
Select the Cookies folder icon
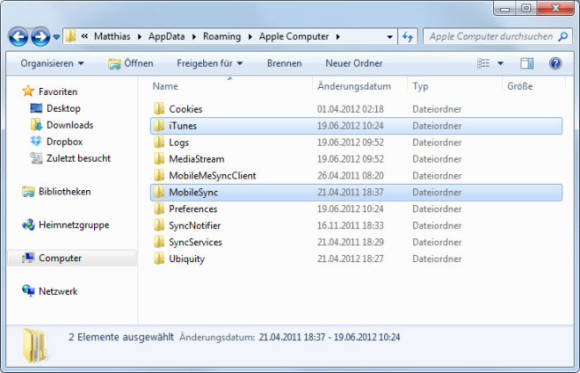point(159,109)
